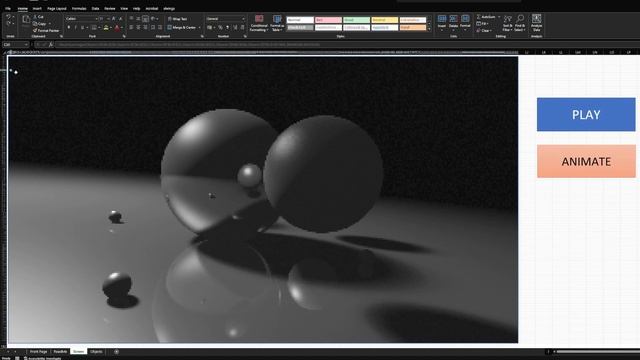The width and height of the screenshot is (640, 360).
Task: Open the Data ribbon tab
Action: [x=96, y=9]
